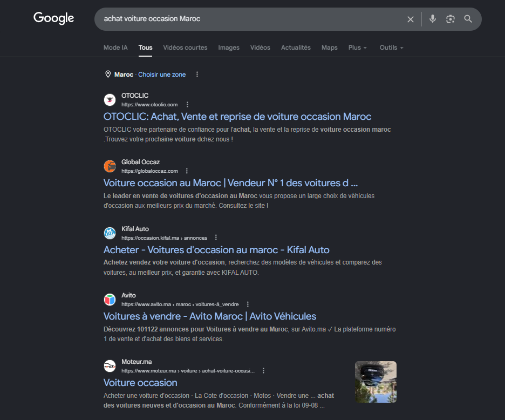Open the Mode IA tab

click(x=115, y=48)
